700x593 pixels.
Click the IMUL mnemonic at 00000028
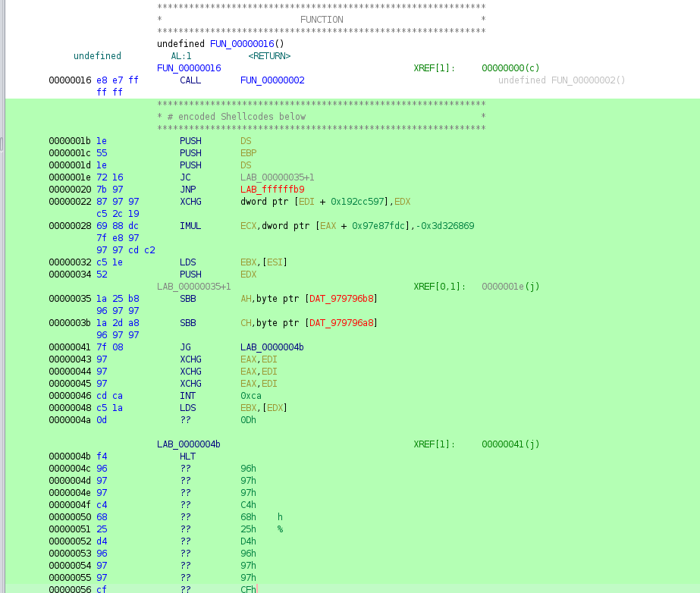pyautogui.click(x=190, y=226)
